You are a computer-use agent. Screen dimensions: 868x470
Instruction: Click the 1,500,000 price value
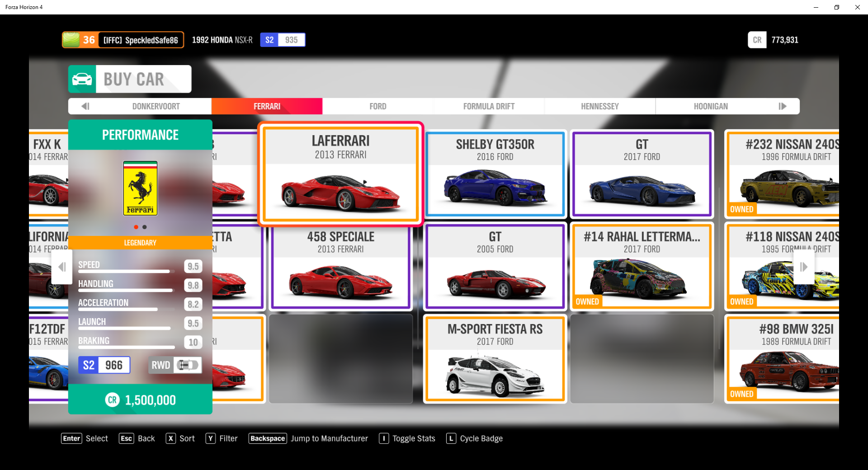tap(150, 400)
